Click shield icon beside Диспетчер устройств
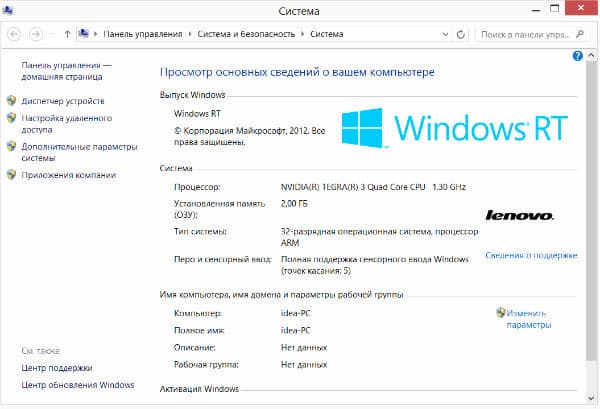This screenshot has height=409, width=600. coord(11,101)
